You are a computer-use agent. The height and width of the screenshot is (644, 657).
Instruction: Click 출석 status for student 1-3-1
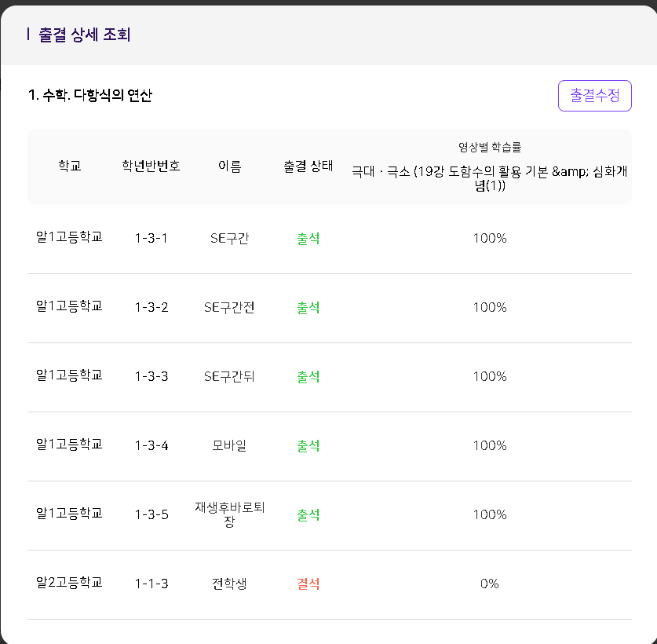308,239
